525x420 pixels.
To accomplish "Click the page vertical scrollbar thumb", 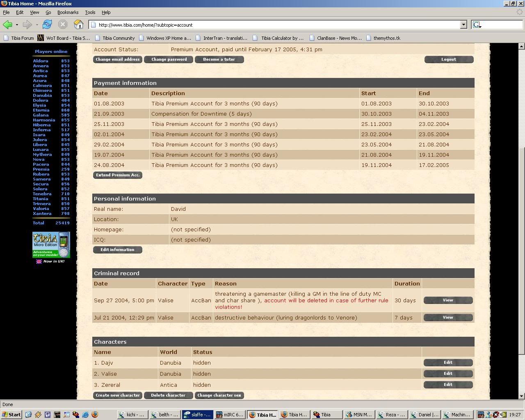I will 522,250.
